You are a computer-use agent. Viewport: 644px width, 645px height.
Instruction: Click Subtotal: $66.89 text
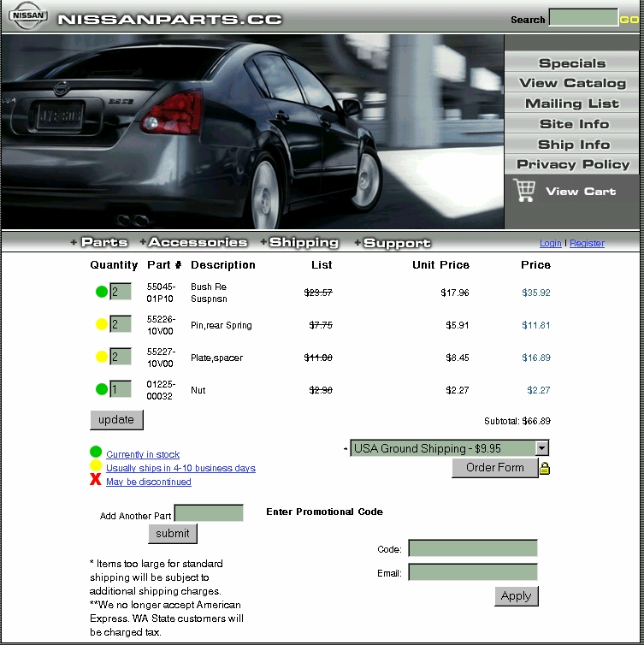point(517,421)
